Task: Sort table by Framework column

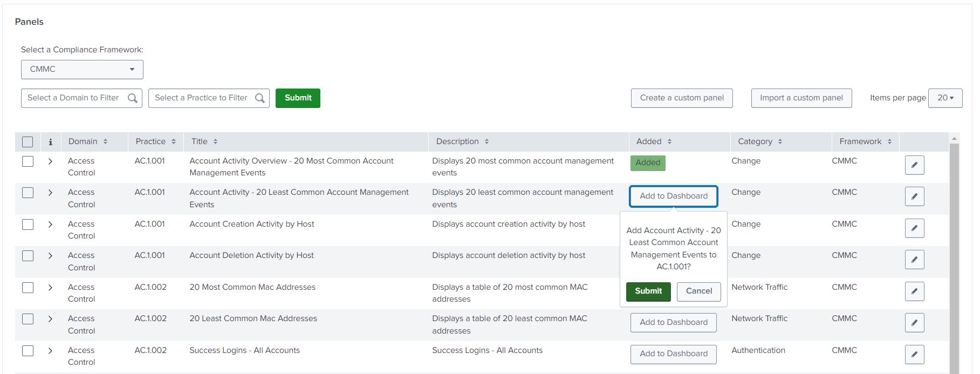Action: click(x=889, y=141)
